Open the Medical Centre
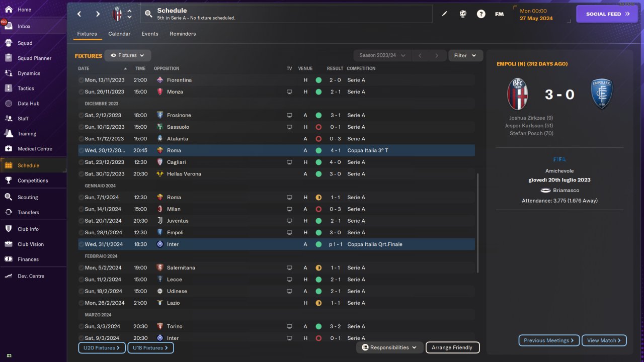This screenshot has width=644, height=362. 33,149
